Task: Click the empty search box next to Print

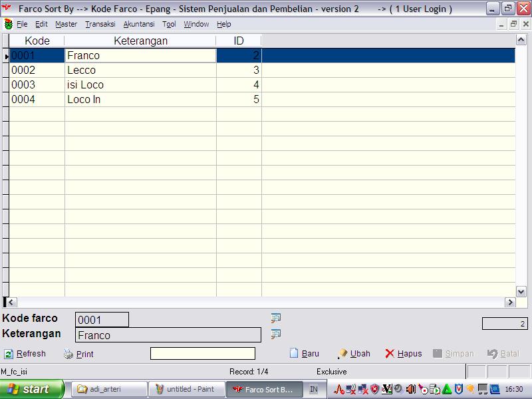Action: click(202, 354)
